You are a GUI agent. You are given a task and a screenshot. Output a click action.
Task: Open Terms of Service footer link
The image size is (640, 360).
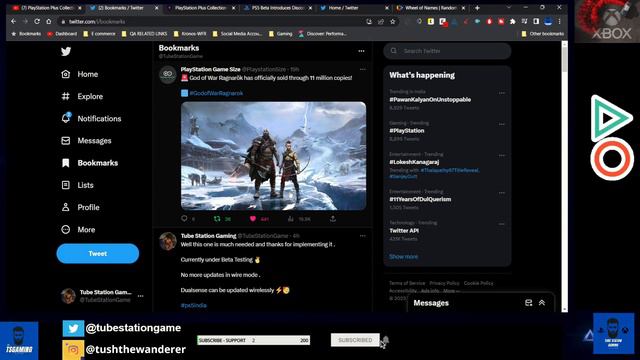407,283
